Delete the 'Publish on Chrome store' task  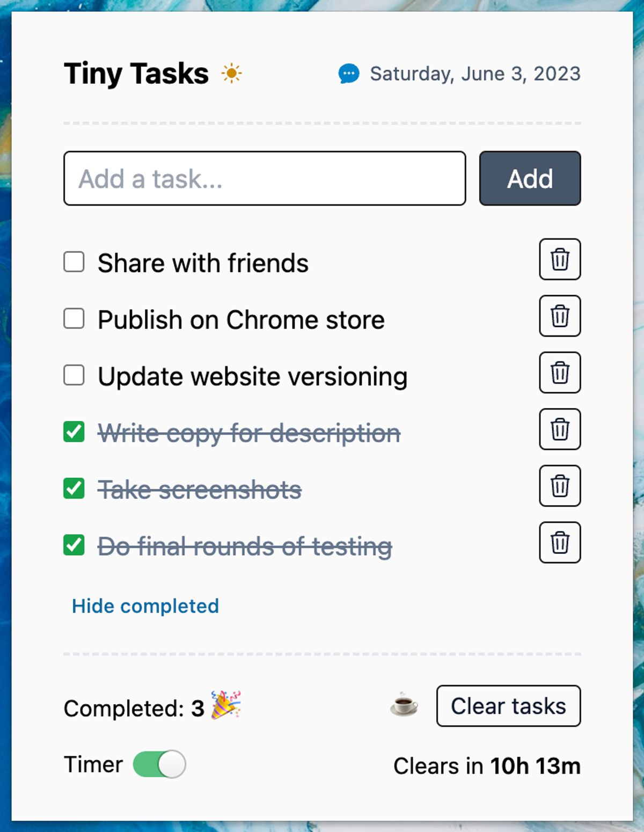[x=560, y=316]
